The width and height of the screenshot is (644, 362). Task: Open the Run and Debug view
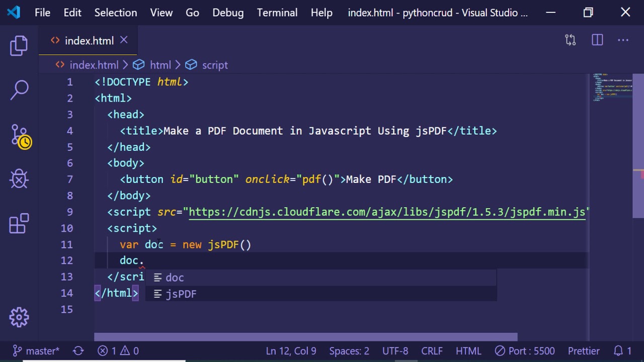(x=19, y=179)
